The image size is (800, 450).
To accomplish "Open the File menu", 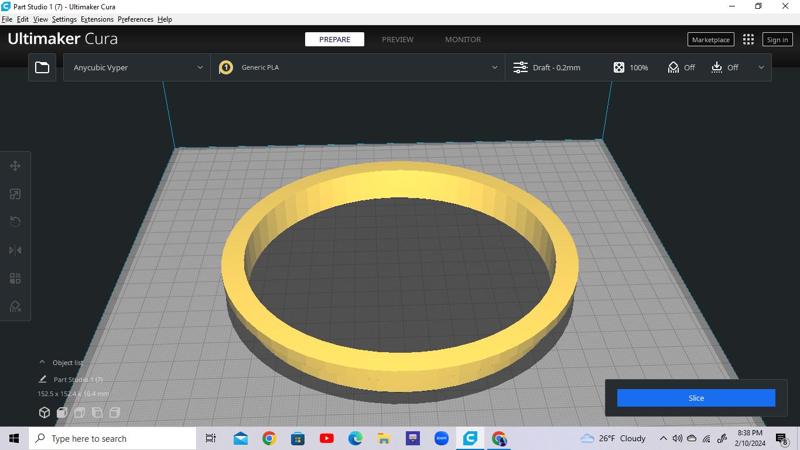I will click(7, 19).
